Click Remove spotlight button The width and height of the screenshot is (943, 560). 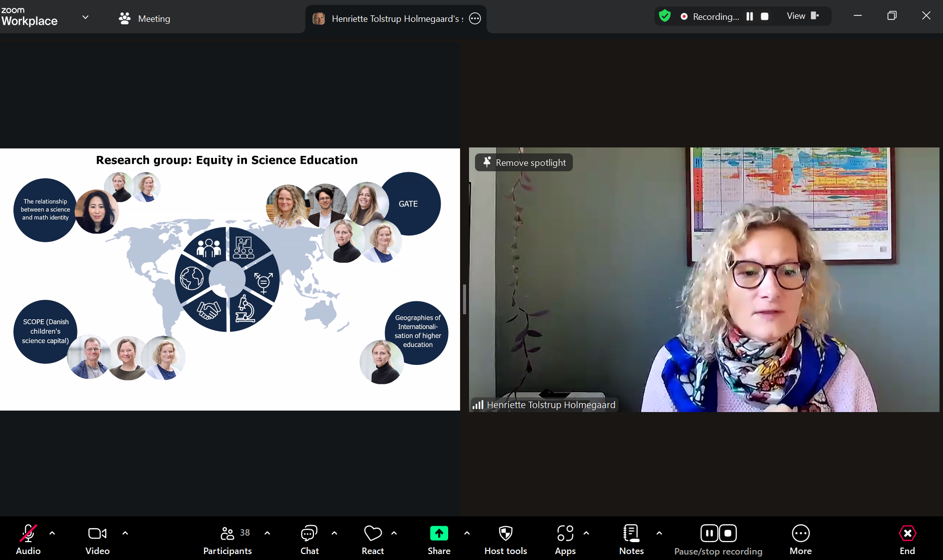point(524,163)
